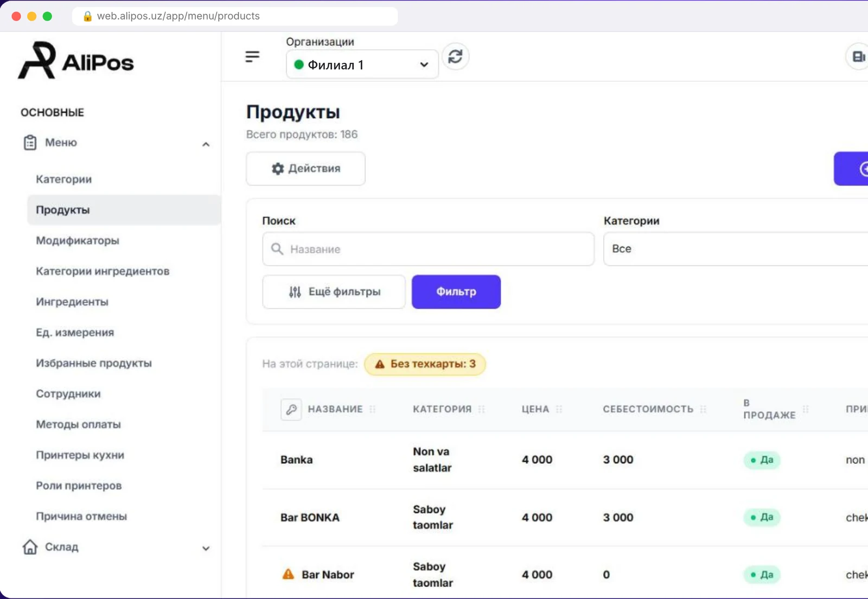Image resolution: width=868 pixels, height=599 pixels.
Task: Open the Филиал 1 organization dropdown
Action: (362, 65)
